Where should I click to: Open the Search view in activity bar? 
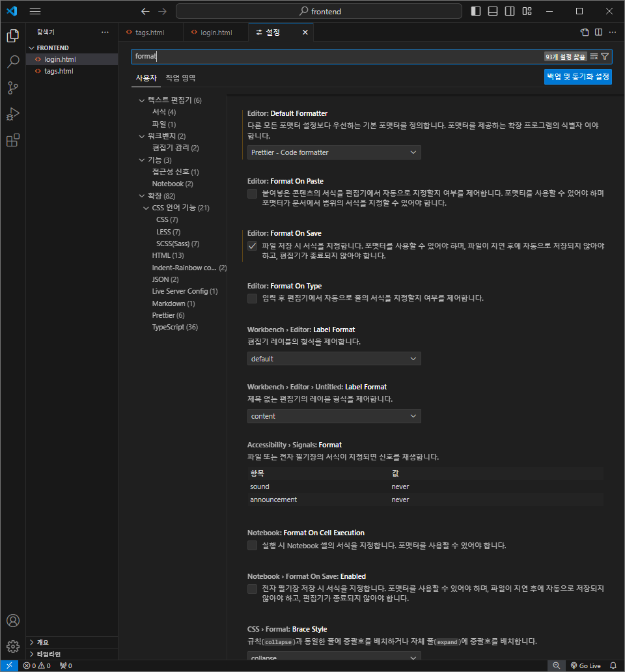pos(13,62)
